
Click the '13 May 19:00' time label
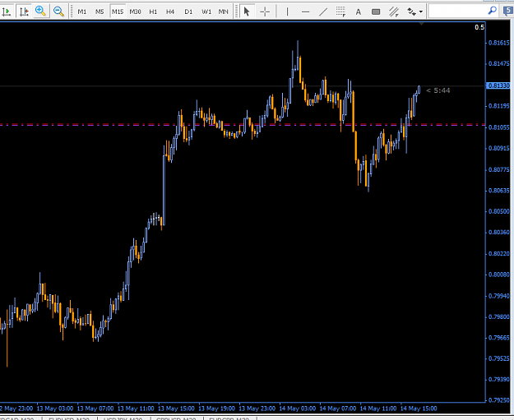point(216,408)
